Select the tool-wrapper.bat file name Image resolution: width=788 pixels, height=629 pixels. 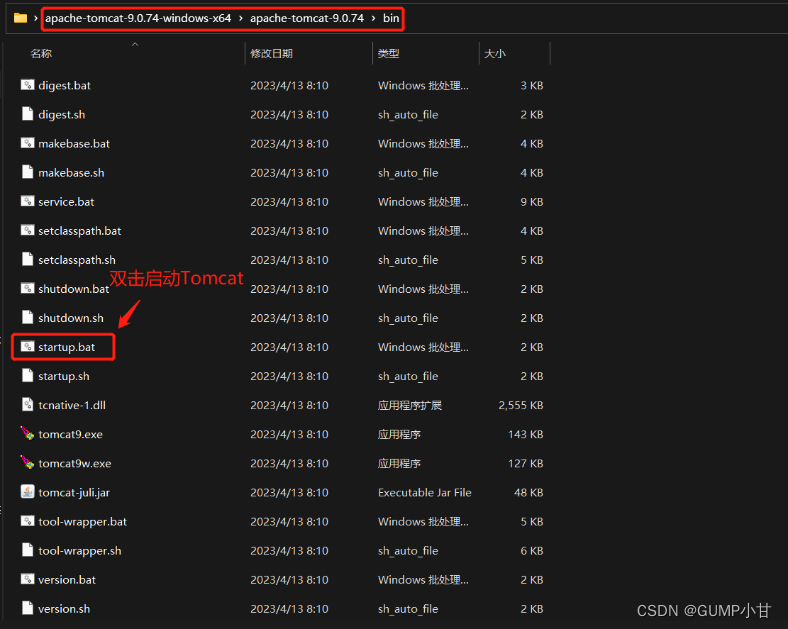point(82,521)
